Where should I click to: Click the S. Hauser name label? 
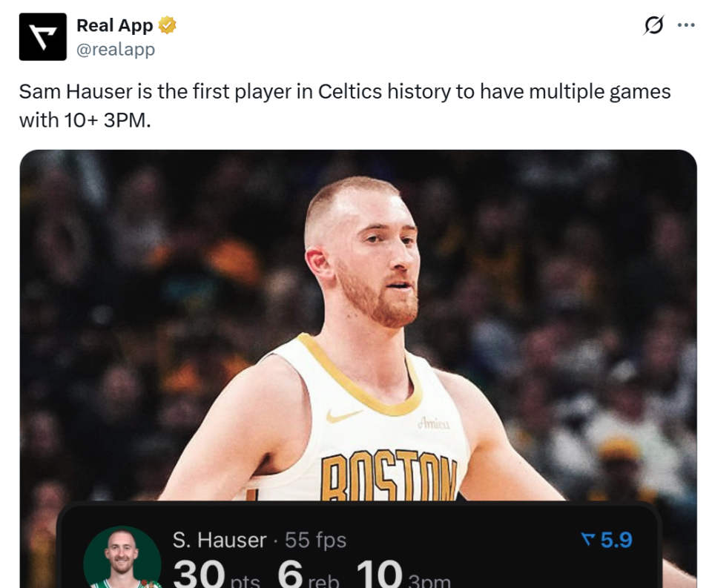[220, 540]
